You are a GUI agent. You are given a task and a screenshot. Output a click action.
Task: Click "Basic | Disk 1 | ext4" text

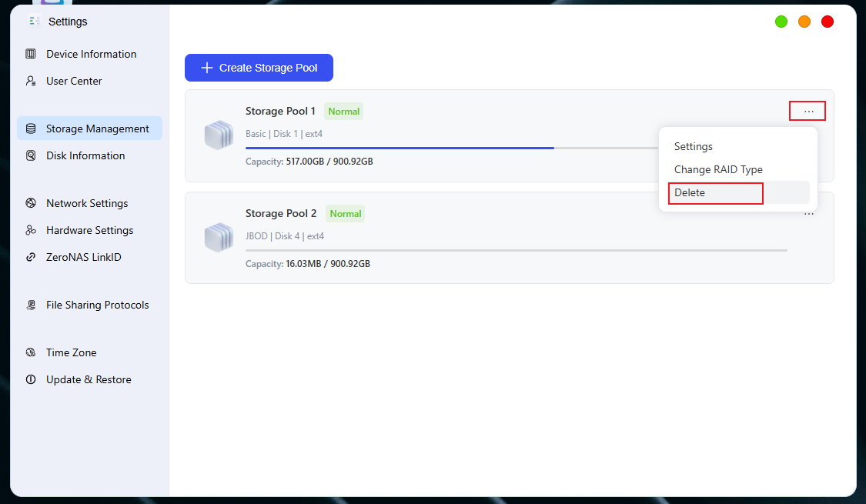(x=284, y=134)
